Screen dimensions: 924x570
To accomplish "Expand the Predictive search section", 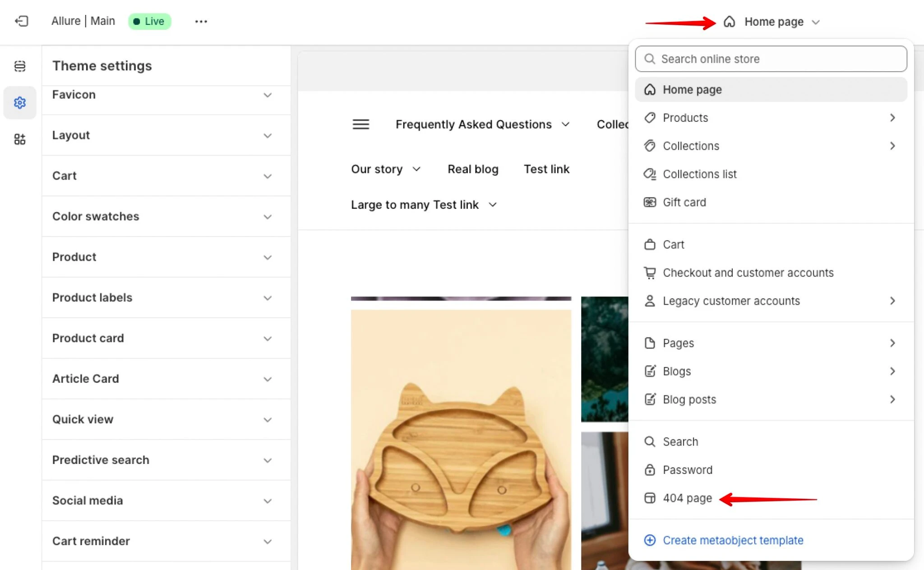I will coord(166,460).
